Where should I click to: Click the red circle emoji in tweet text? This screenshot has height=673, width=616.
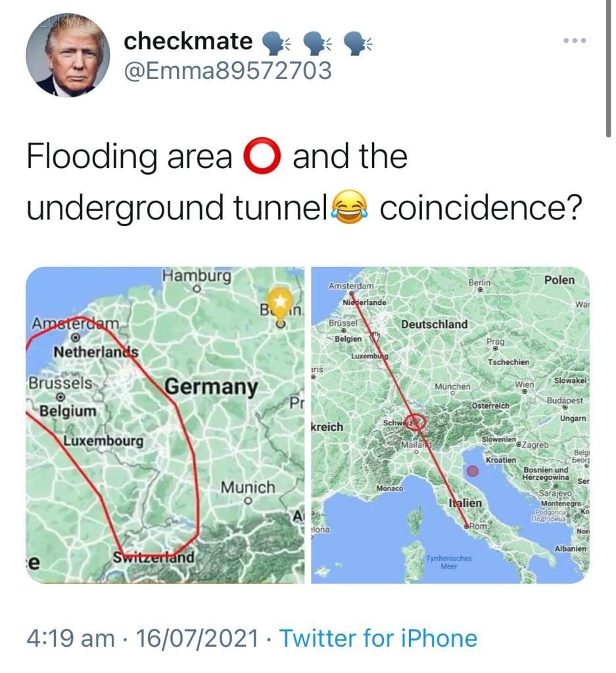click(x=262, y=155)
